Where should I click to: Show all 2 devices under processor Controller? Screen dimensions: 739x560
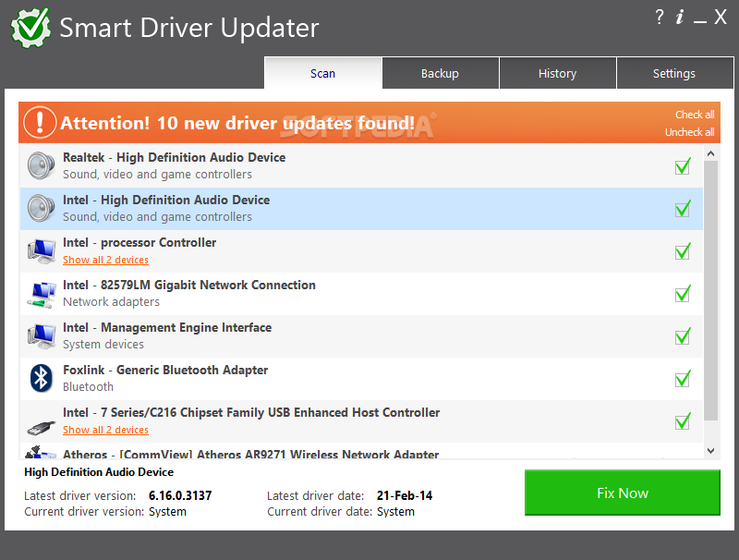[x=105, y=260]
